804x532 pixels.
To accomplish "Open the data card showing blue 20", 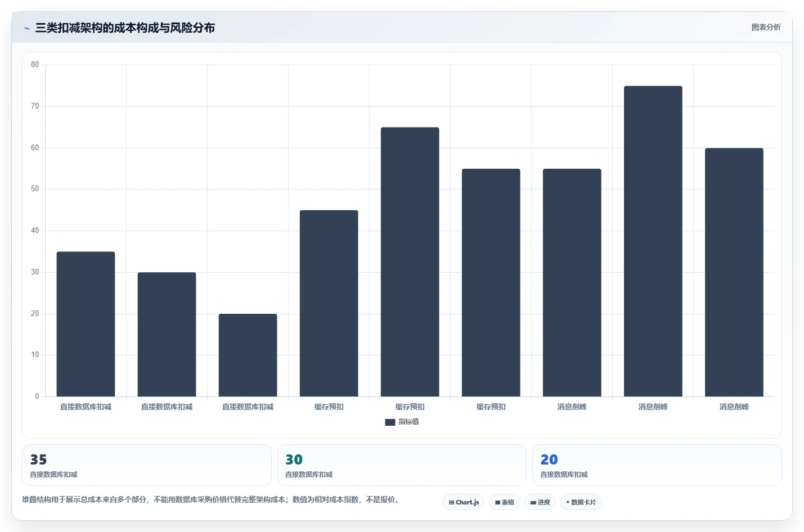I will tap(657, 465).
